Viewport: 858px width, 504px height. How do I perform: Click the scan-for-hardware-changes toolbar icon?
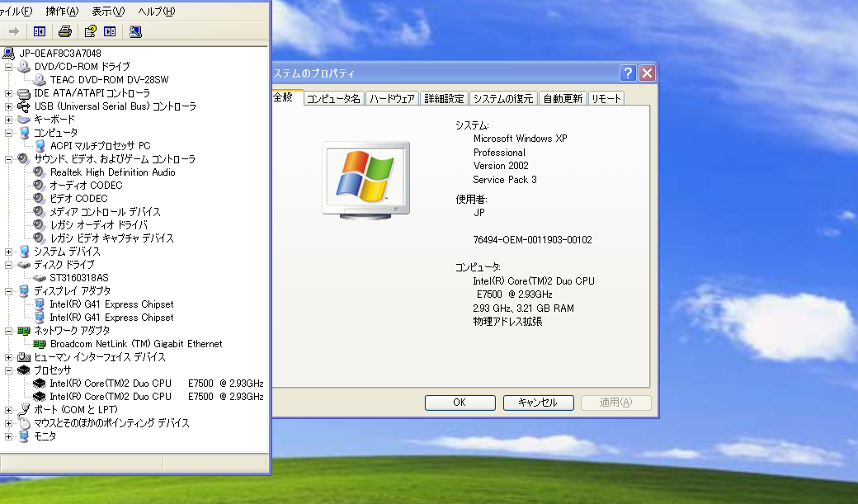[134, 31]
